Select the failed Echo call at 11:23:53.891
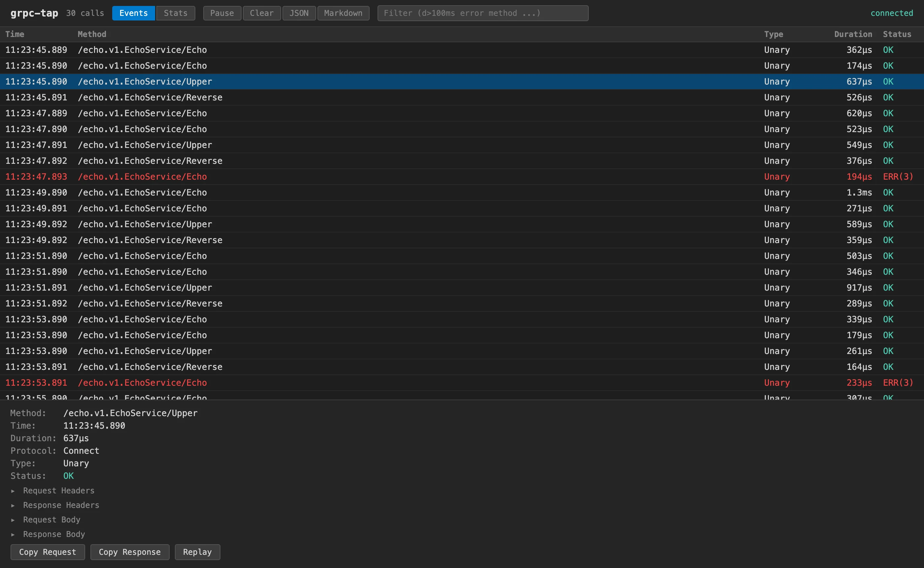 (462, 383)
